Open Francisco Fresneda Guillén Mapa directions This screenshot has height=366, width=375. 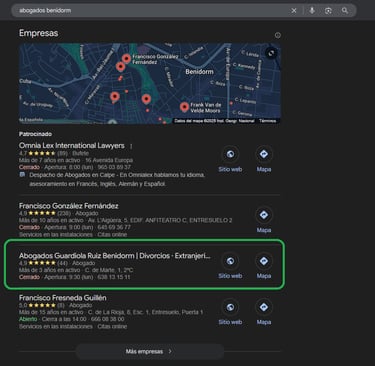[x=264, y=307]
